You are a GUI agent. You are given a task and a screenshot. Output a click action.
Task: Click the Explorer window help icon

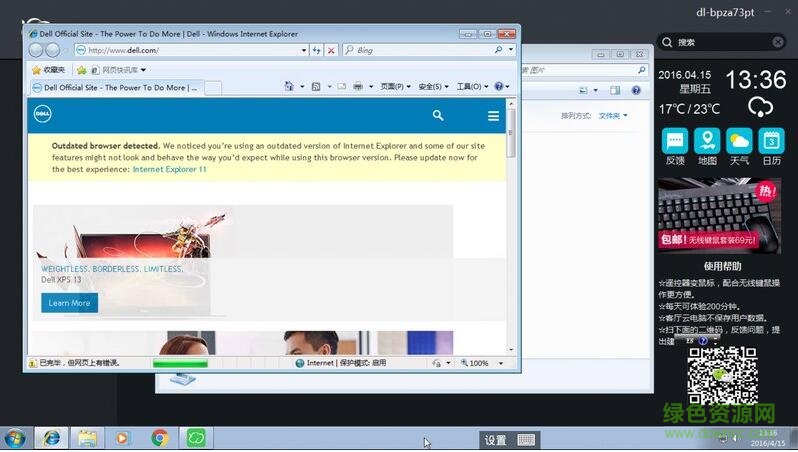tap(636, 90)
